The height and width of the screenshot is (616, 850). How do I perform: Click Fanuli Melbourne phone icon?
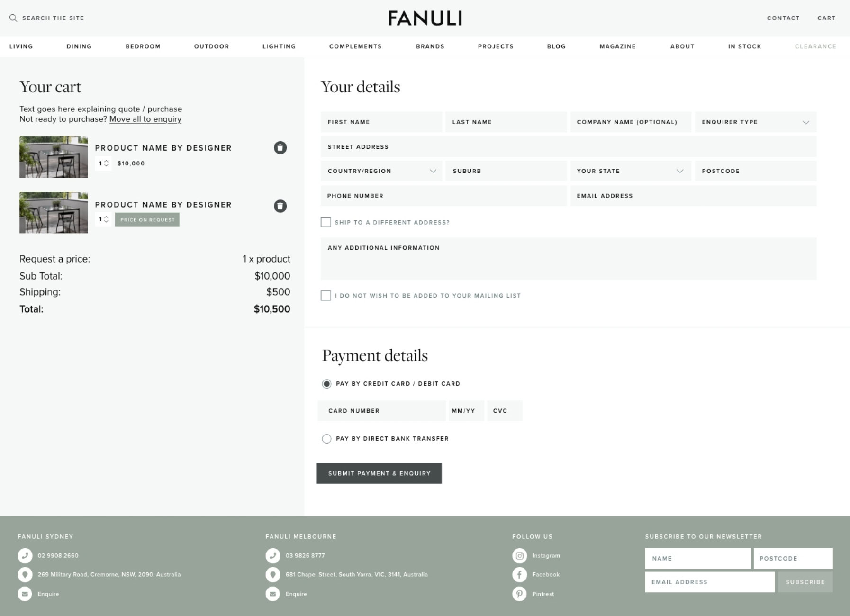(273, 555)
